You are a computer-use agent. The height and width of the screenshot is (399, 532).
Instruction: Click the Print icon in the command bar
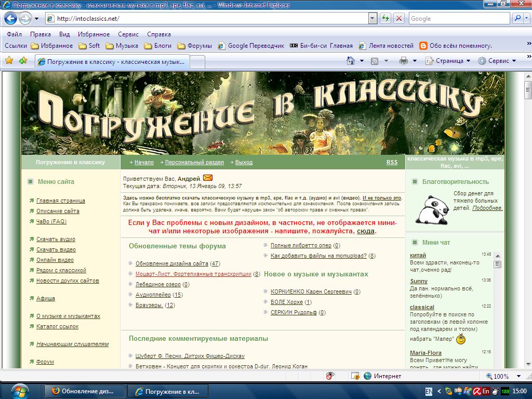pyautogui.click(x=404, y=61)
